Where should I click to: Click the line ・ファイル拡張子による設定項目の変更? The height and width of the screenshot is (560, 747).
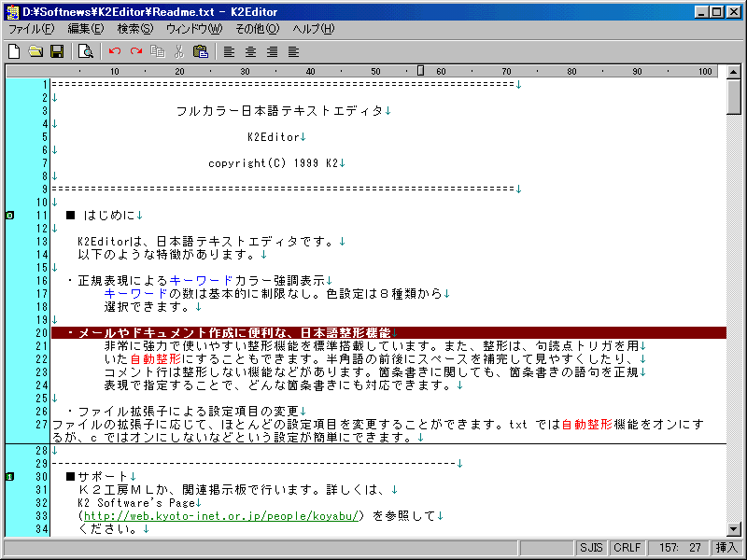(x=183, y=412)
